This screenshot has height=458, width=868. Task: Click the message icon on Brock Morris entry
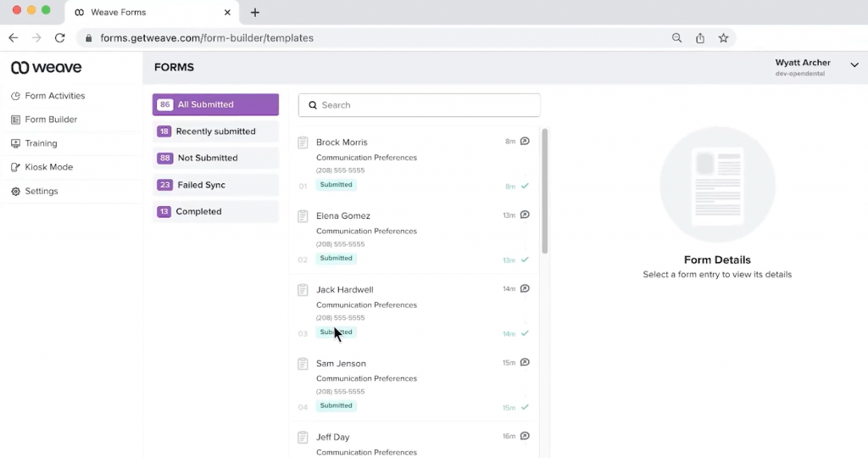(525, 142)
